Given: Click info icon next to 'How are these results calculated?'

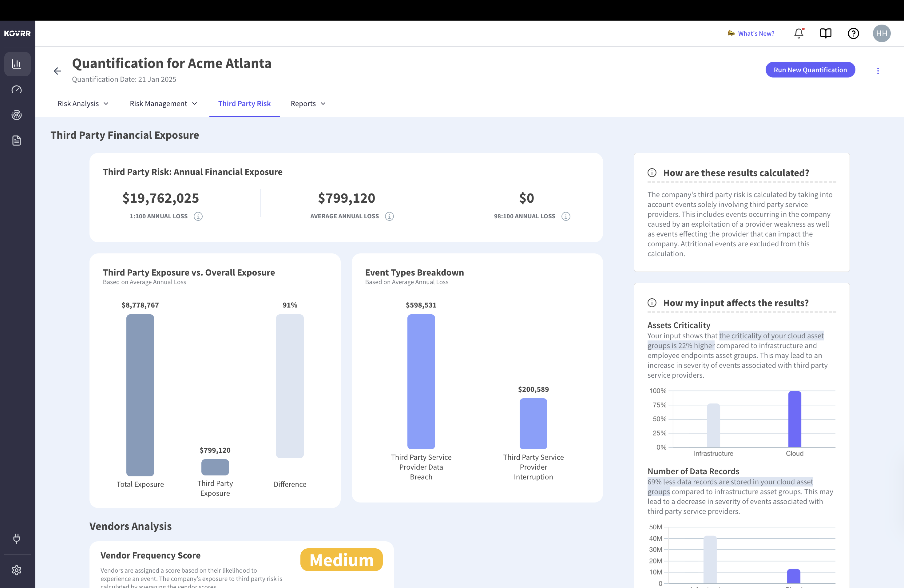Looking at the screenshot, I should coord(652,173).
